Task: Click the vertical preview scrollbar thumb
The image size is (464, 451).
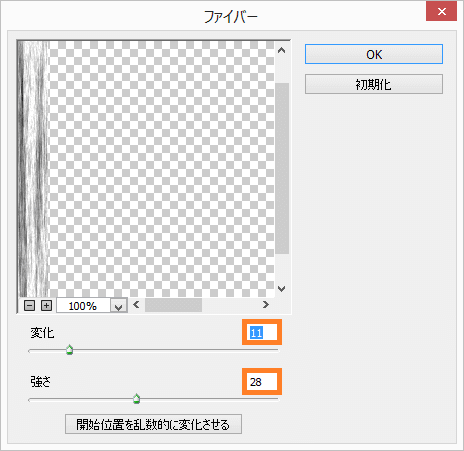Action: click(x=282, y=168)
